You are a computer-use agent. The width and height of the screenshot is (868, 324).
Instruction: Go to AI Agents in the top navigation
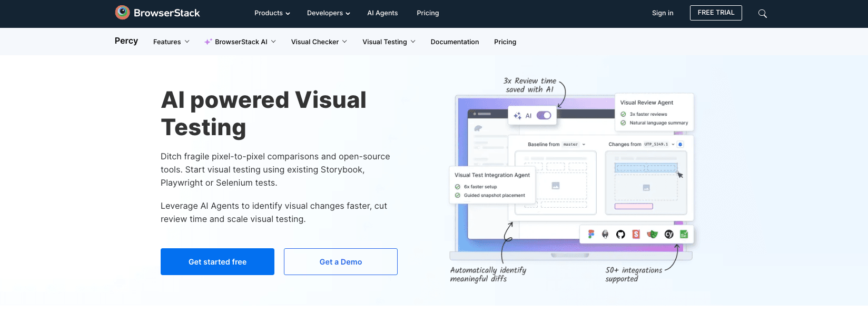382,13
